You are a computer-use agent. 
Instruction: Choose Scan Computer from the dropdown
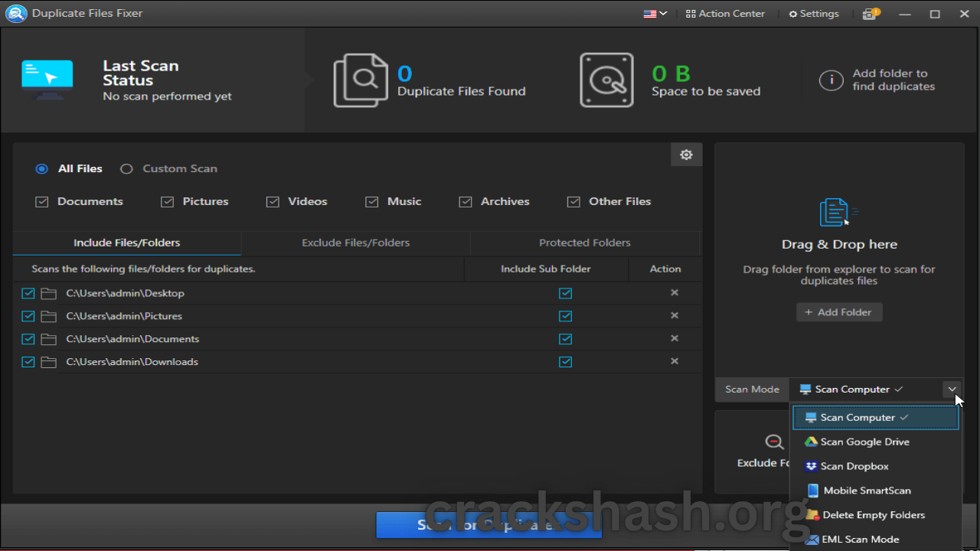tap(875, 418)
